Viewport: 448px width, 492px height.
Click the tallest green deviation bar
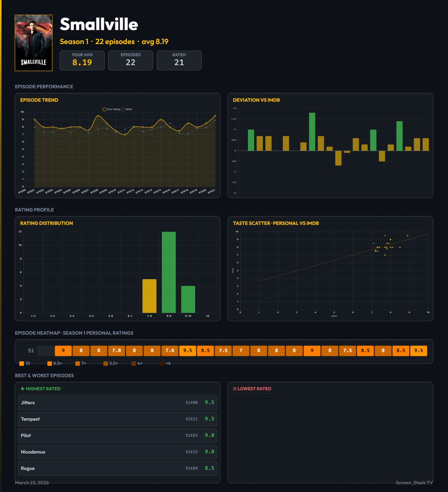[x=312, y=132]
